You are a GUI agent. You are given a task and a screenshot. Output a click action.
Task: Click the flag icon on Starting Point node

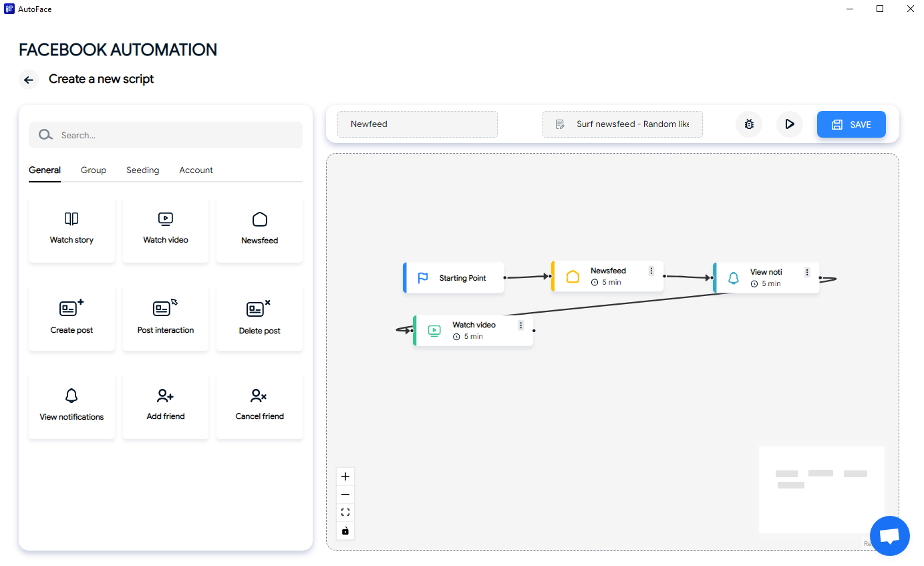[423, 278]
